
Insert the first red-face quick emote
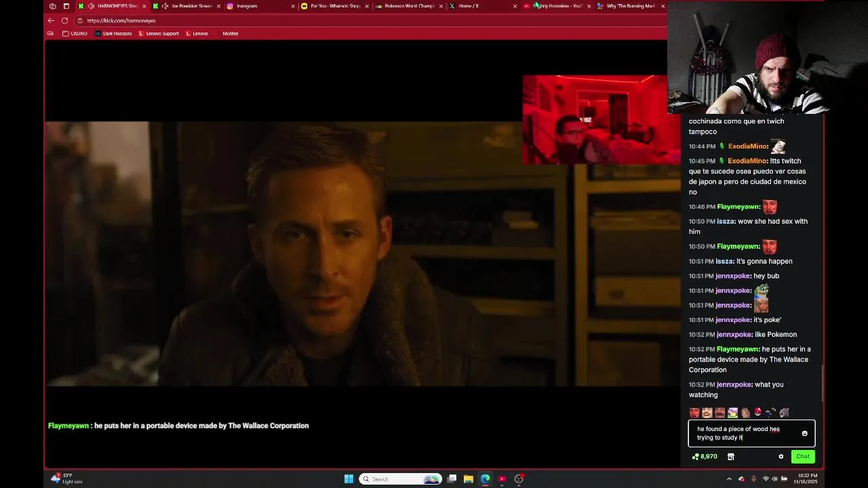pyautogui.click(x=694, y=412)
